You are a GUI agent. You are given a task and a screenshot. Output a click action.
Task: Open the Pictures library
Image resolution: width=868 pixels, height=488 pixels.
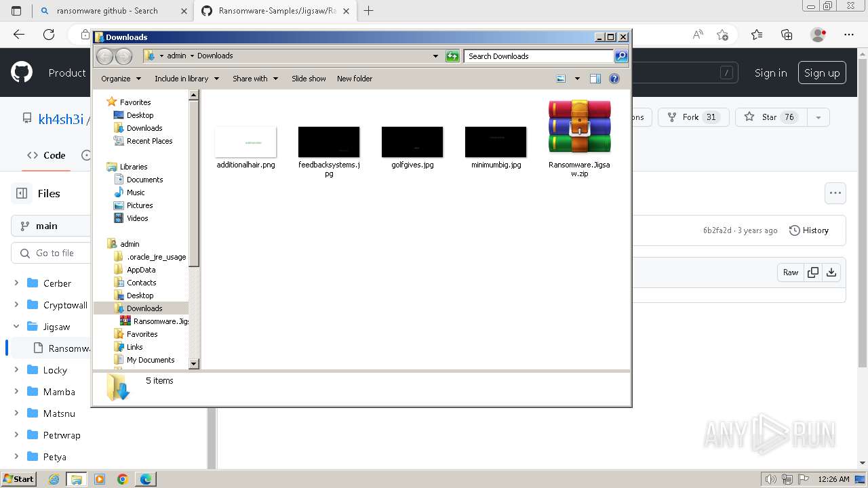(140, 205)
